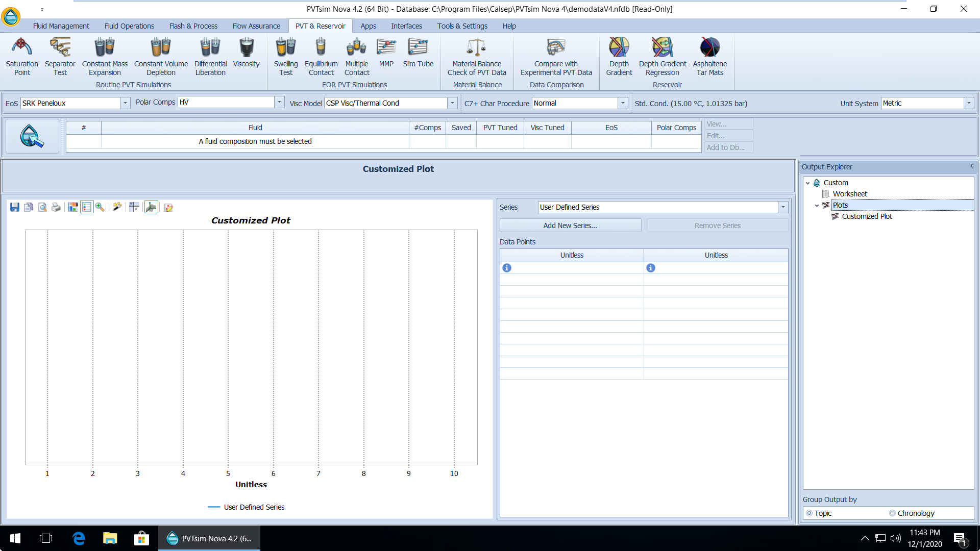Open Task View on taskbar
Image resolution: width=980 pixels, height=551 pixels.
point(46,538)
